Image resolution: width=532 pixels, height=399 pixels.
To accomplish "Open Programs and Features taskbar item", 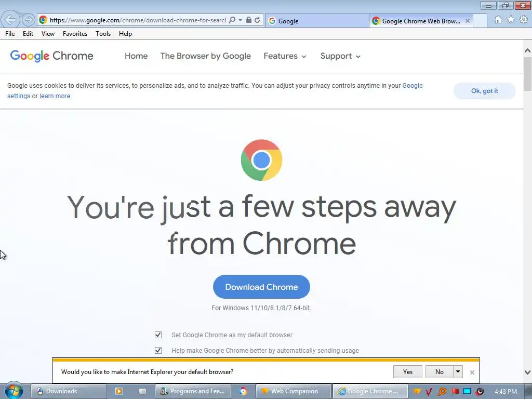I will 193,391.
